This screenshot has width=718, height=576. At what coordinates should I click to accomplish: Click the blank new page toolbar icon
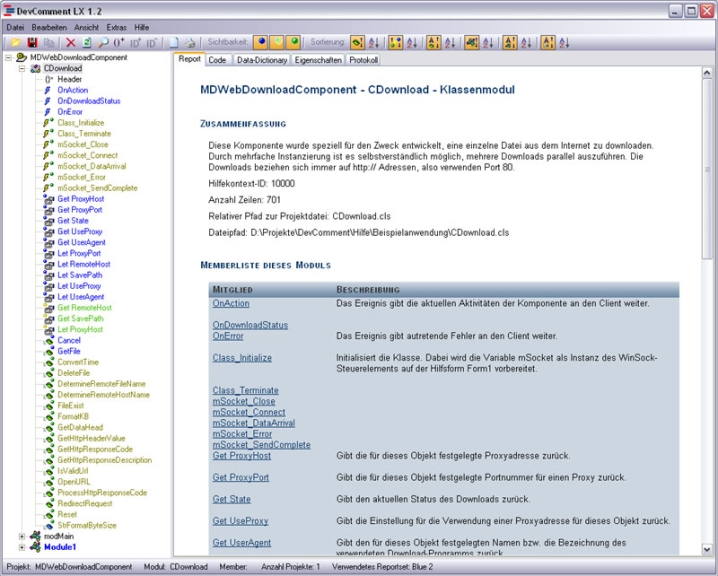(174, 43)
